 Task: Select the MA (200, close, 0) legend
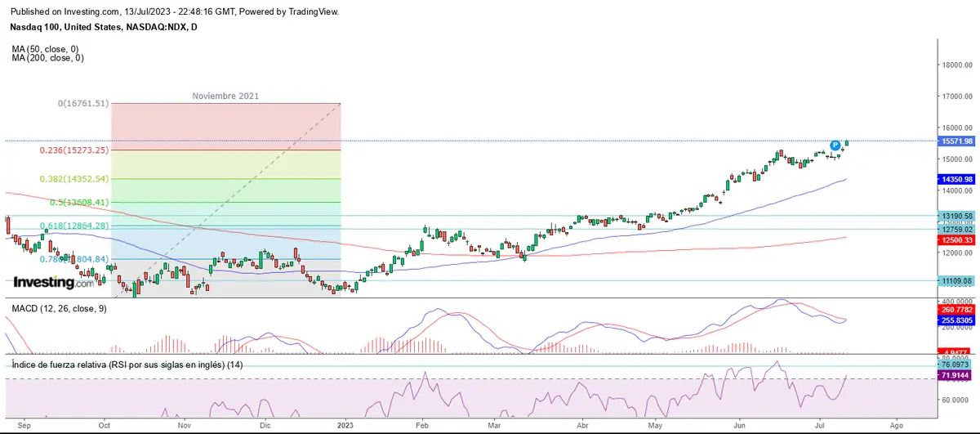49,58
